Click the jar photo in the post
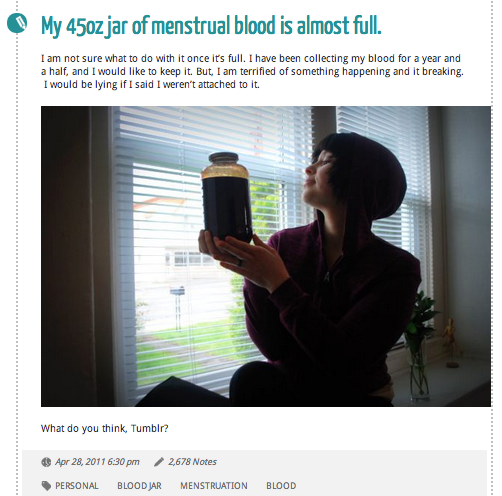This screenshot has width=502, height=496. tap(266, 256)
